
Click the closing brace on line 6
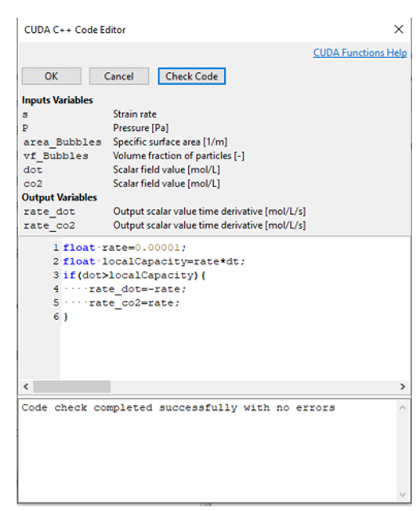[x=66, y=317]
